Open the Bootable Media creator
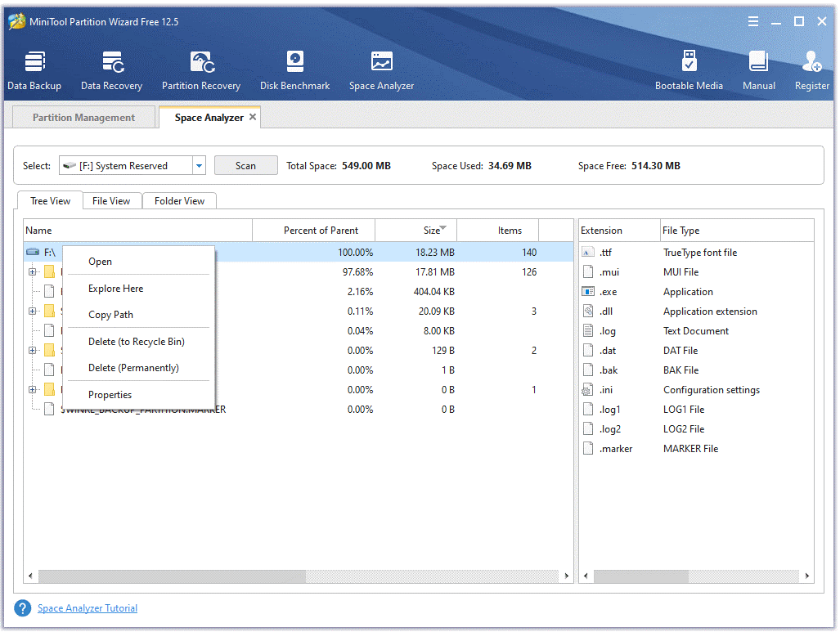This screenshot has height=632, width=840. tap(690, 69)
